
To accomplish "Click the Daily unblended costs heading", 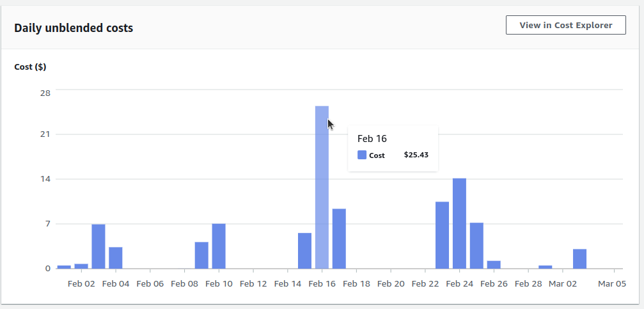I will tap(74, 28).
